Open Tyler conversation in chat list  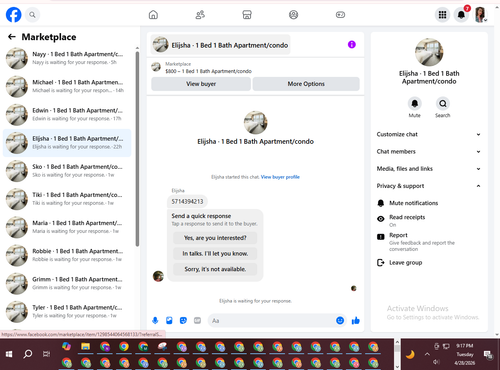pos(67,312)
